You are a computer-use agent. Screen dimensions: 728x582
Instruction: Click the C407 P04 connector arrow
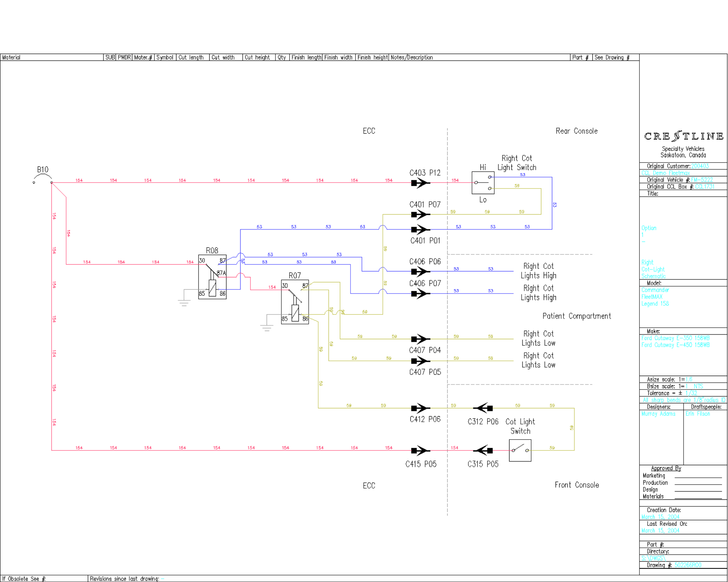[x=420, y=339]
